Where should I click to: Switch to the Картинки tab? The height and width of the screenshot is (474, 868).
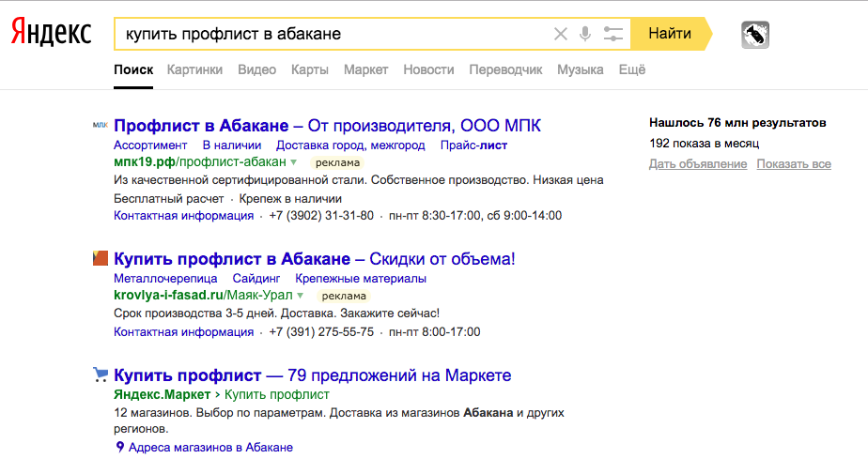(x=194, y=69)
